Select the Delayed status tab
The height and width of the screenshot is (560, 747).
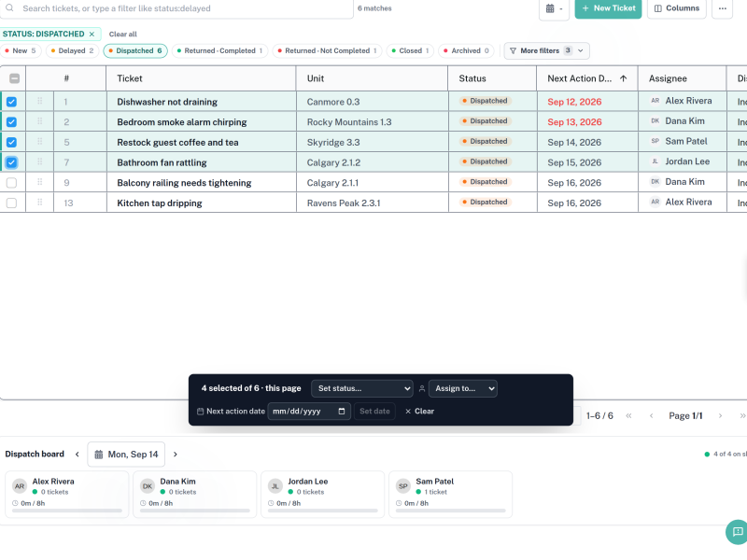click(x=73, y=51)
